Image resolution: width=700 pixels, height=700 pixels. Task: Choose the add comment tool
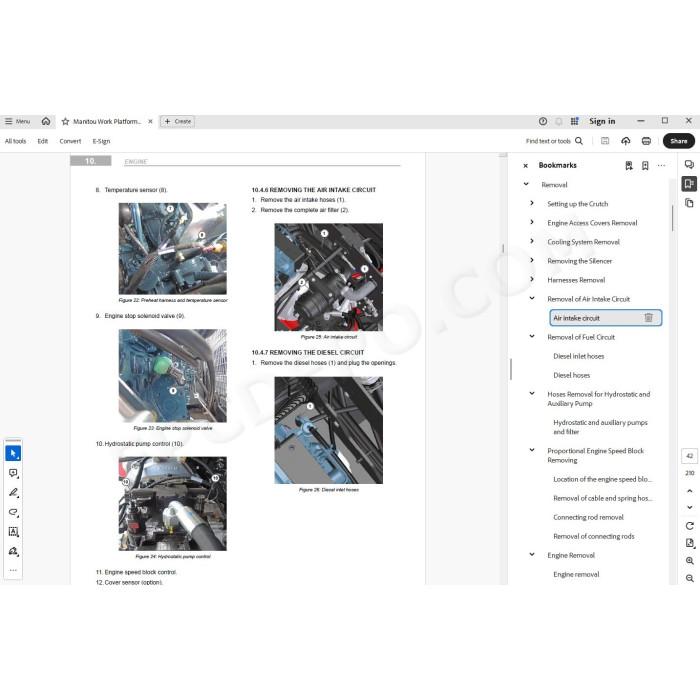tap(13, 473)
